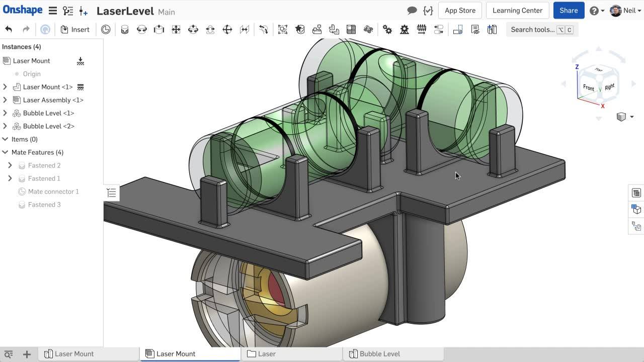Click the Mate connector clock-shaped toolbar icon
The image size is (644, 362).
click(x=106, y=30)
